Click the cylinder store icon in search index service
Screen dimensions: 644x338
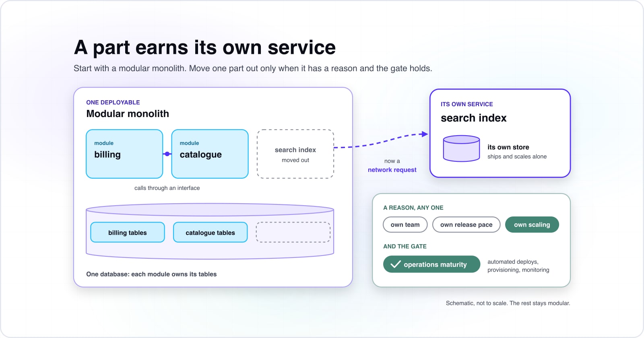coord(461,148)
